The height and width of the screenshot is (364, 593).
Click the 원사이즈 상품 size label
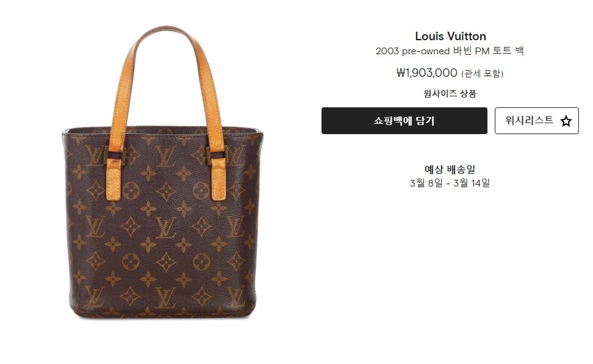450,93
